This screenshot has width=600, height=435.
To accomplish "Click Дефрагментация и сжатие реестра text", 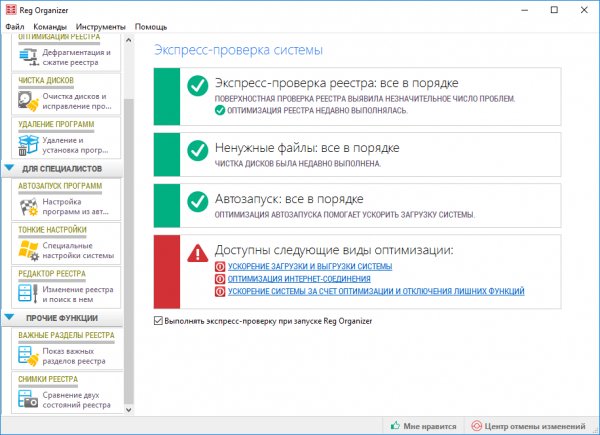I will point(77,57).
